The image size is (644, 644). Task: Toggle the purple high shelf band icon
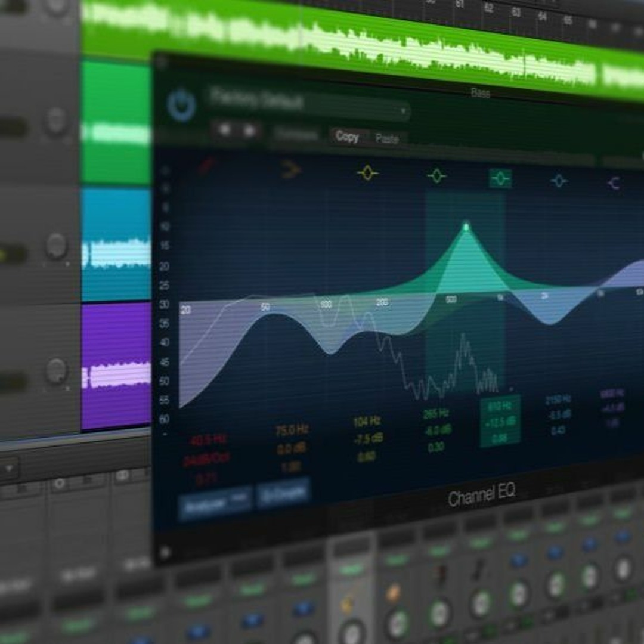(x=613, y=183)
